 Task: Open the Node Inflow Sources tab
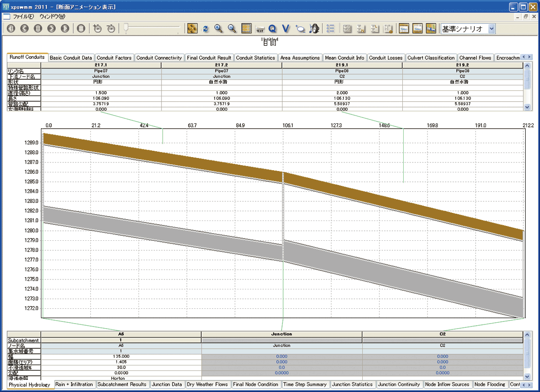pyautogui.click(x=448, y=384)
